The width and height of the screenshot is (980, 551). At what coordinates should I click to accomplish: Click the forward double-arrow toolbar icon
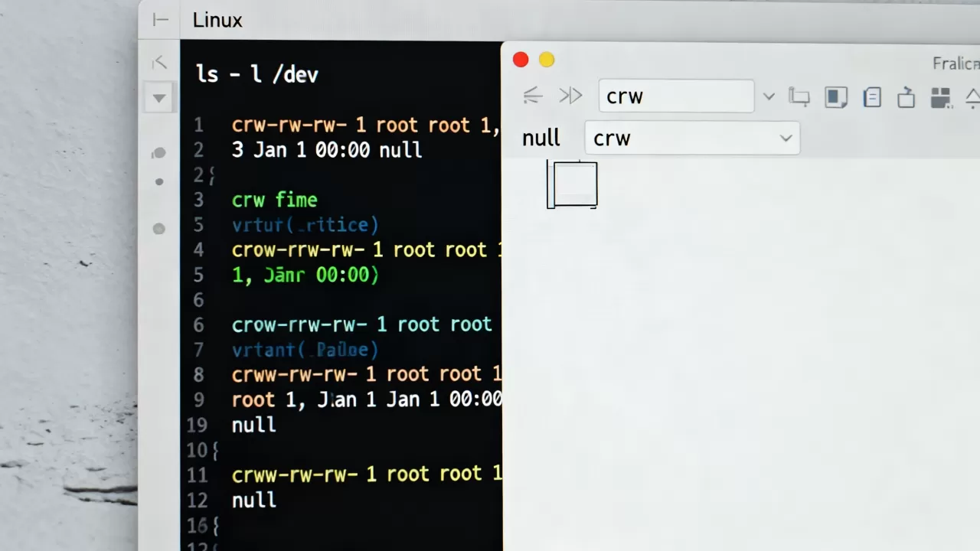pos(570,96)
